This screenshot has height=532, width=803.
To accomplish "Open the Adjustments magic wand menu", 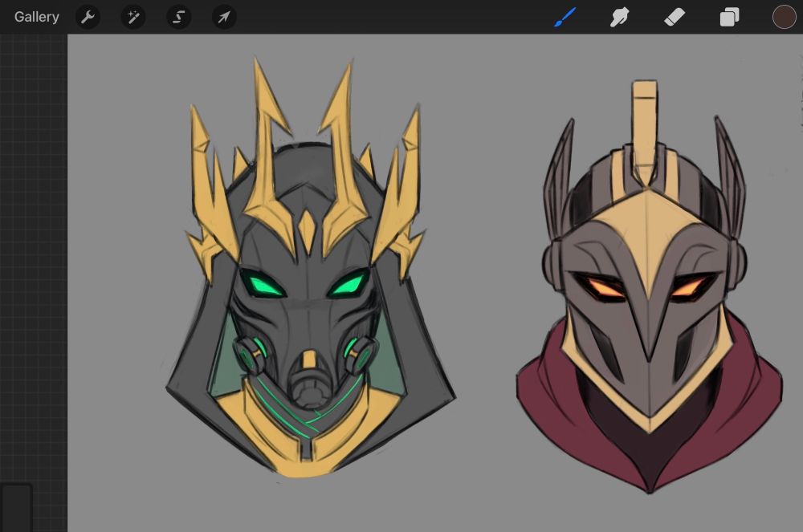I will pyautogui.click(x=133, y=17).
